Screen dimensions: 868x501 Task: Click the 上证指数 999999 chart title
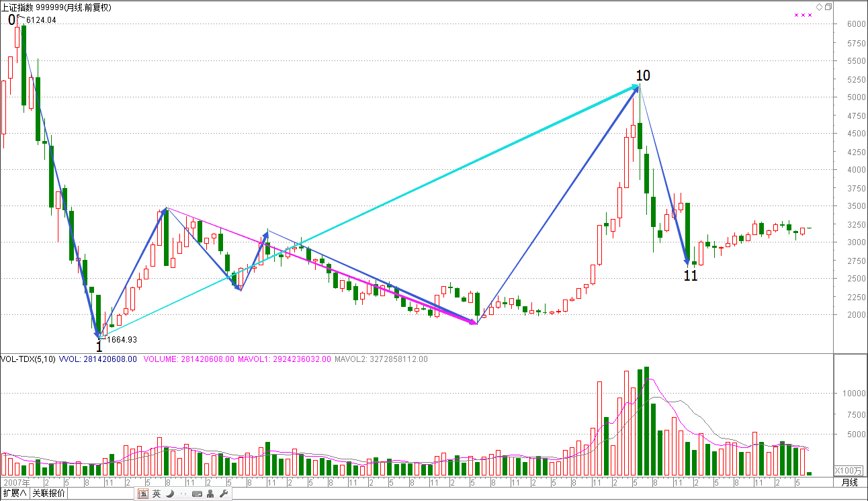32,7
